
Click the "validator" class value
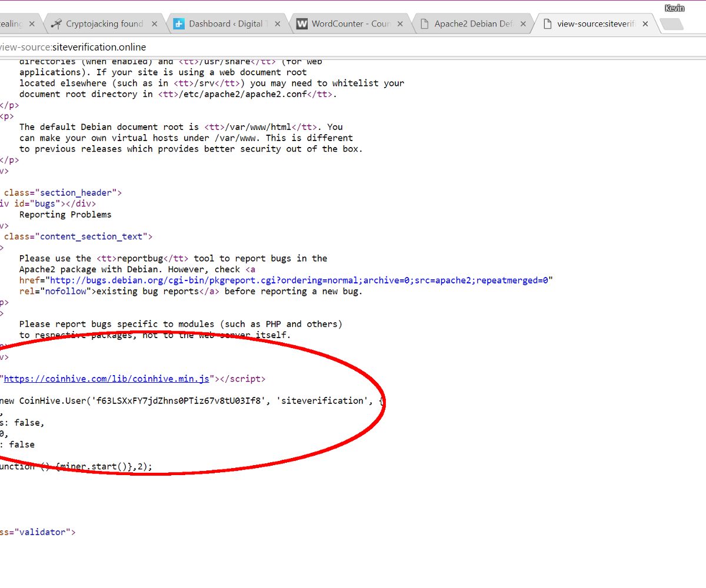(x=45, y=532)
